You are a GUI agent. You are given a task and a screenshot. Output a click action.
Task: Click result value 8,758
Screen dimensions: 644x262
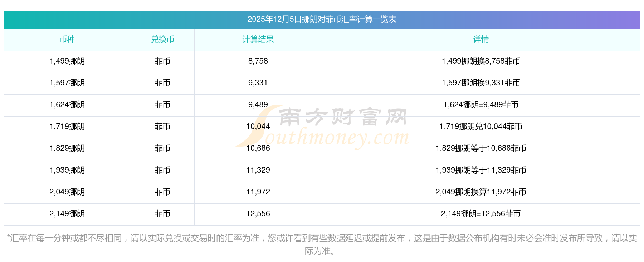pos(258,61)
